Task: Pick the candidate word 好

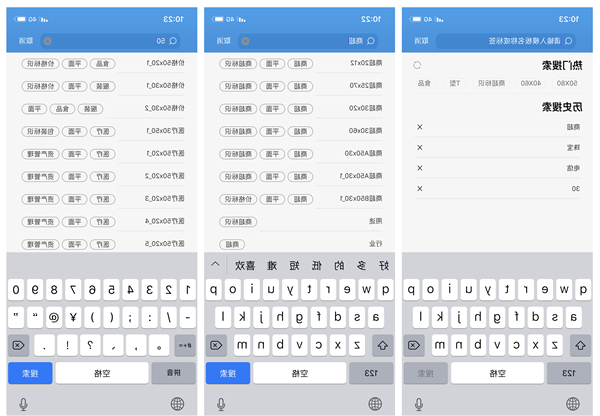Action: coord(384,265)
